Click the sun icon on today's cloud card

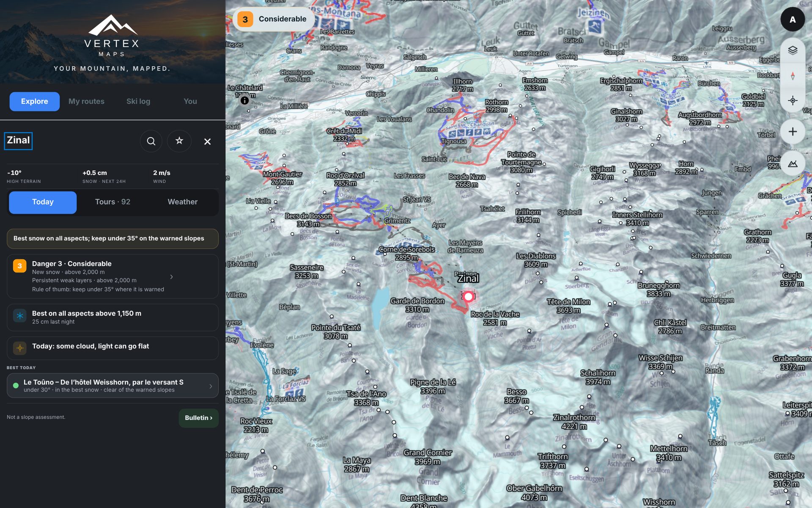pos(20,348)
